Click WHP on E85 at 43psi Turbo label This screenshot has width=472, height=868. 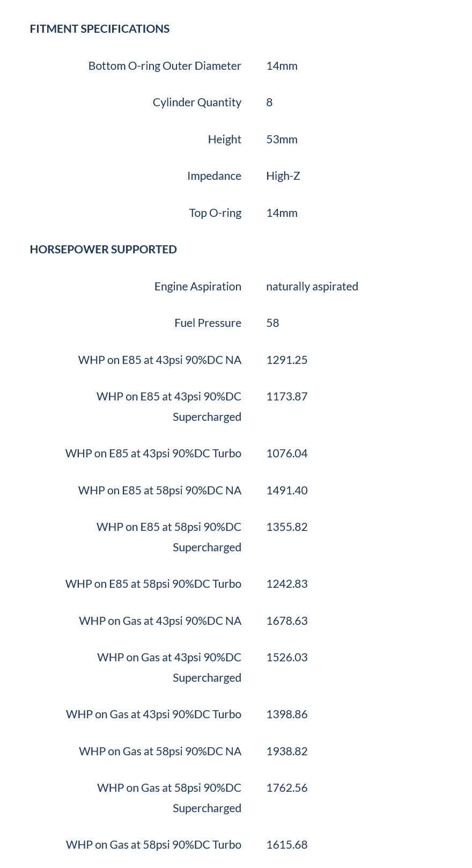click(x=153, y=454)
